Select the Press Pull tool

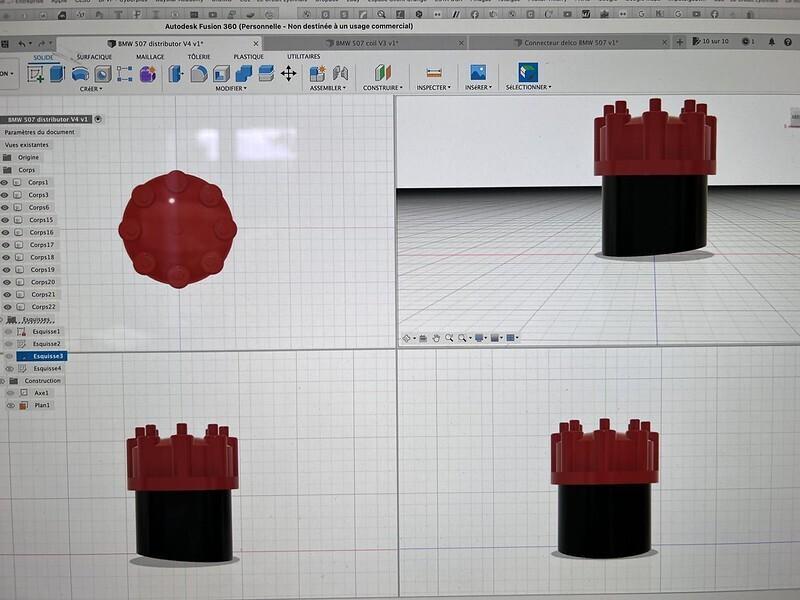tap(176, 74)
